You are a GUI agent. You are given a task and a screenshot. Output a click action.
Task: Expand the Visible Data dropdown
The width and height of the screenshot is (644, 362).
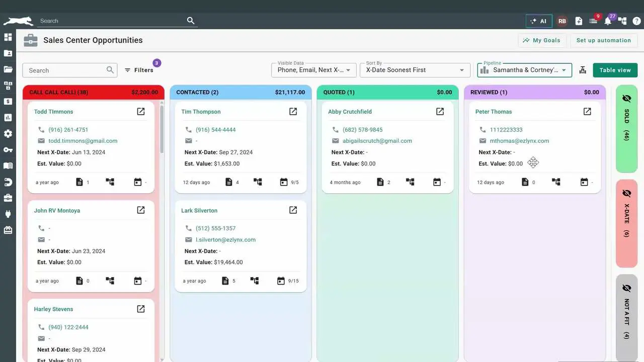coord(313,70)
